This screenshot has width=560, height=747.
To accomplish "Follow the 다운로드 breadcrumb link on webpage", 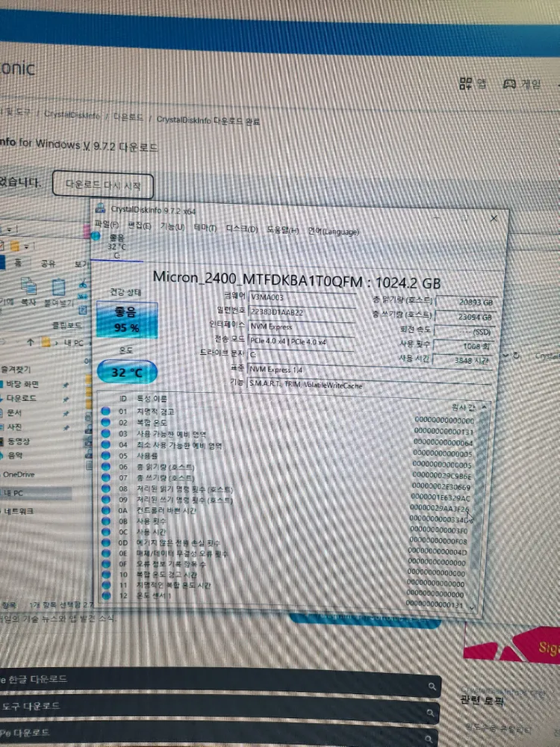I will 128,117.
